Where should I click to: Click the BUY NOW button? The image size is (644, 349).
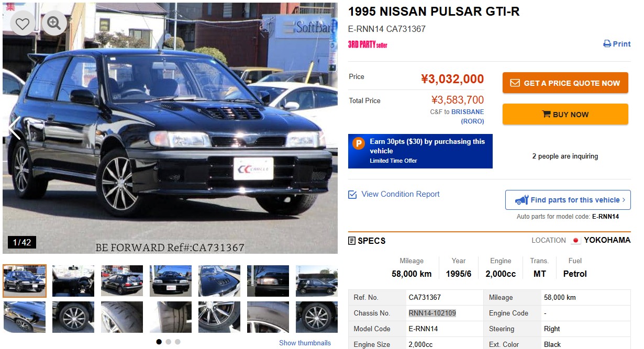[565, 114]
